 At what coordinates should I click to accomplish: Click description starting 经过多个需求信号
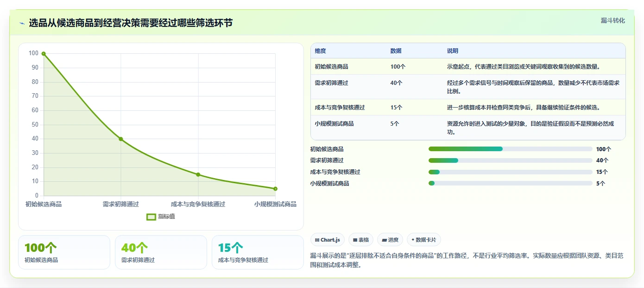[x=533, y=87]
